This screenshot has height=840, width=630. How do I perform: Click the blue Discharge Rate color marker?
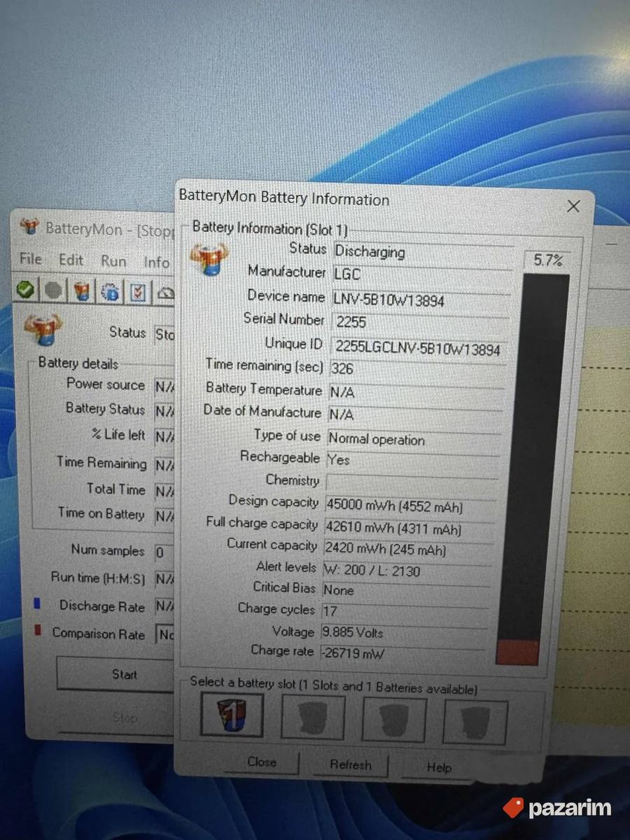[37, 603]
